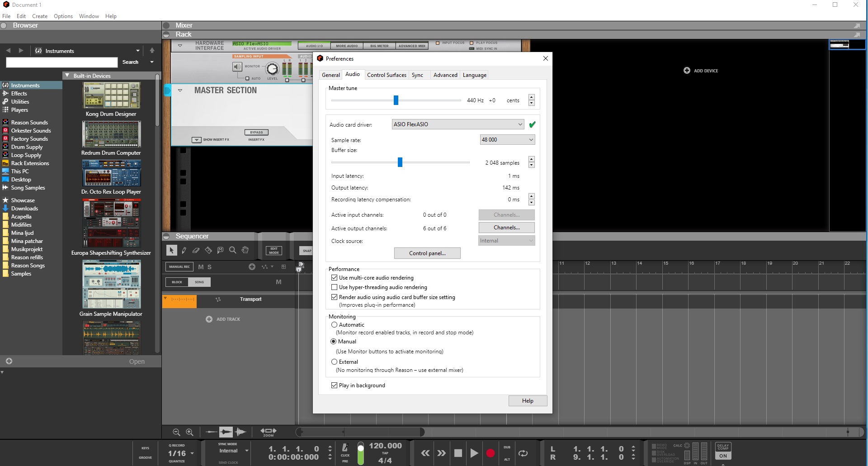Click the output Channels button

pos(506,228)
